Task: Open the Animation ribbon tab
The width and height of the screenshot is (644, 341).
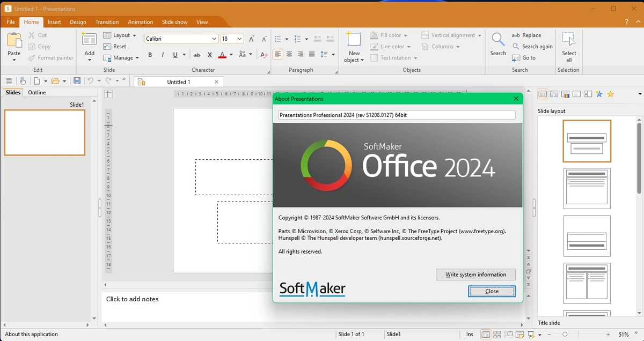Action: [x=141, y=22]
